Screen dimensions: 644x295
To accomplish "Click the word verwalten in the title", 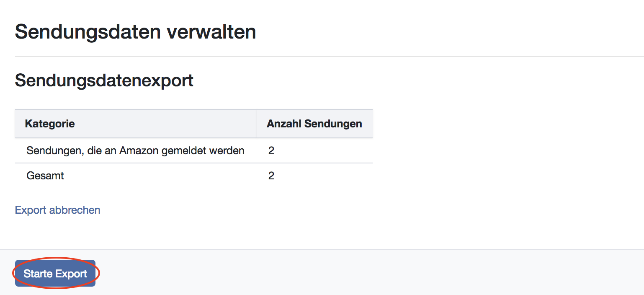I will point(211,32).
